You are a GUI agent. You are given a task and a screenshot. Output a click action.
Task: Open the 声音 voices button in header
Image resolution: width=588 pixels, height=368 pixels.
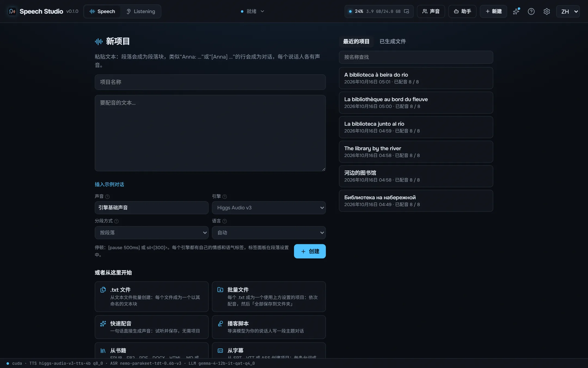[x=431, y=11]
